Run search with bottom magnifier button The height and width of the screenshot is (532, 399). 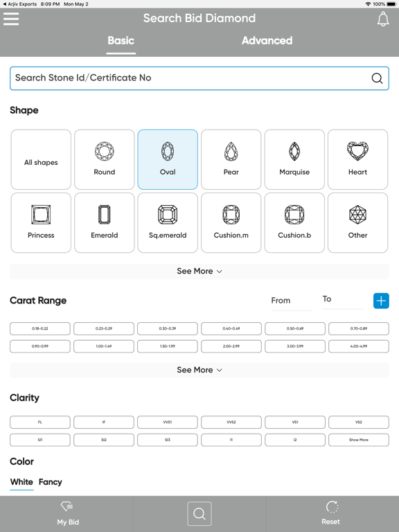pos(199,514)
